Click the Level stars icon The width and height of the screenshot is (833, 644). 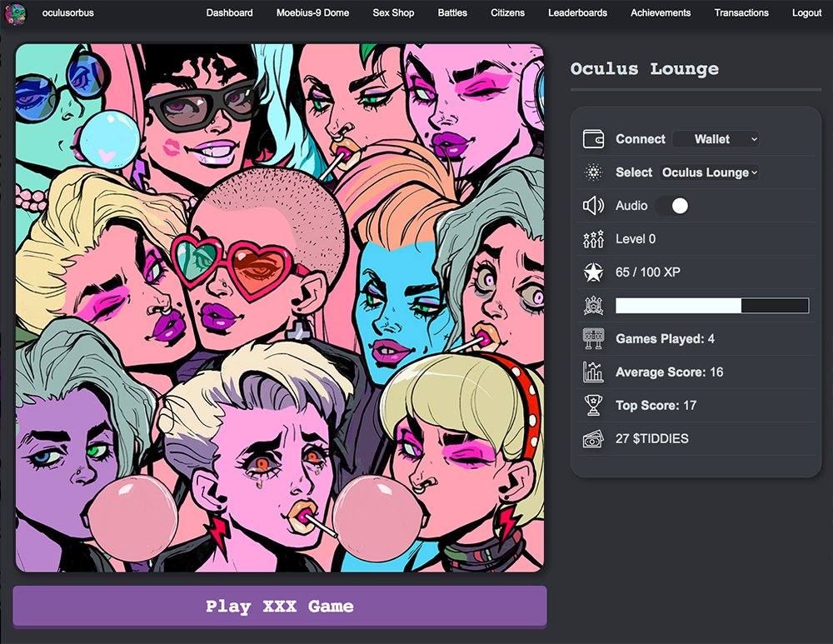click(x=592, y=239)
